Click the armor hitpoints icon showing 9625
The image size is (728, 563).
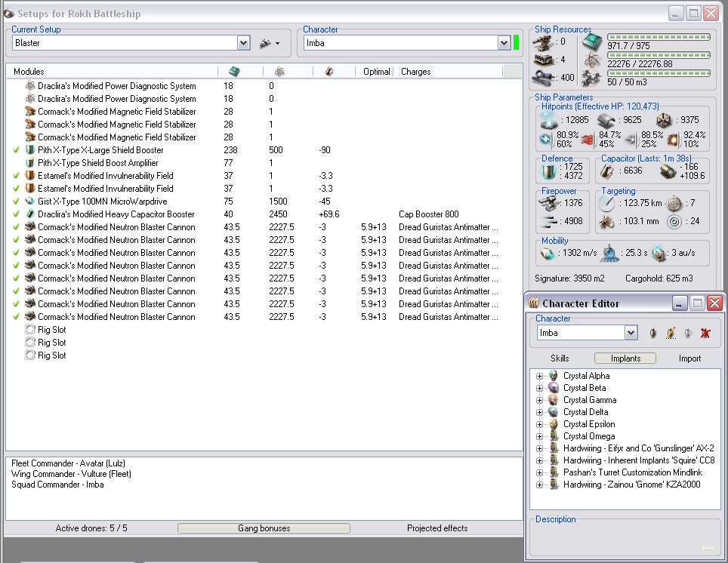[606, 120]
